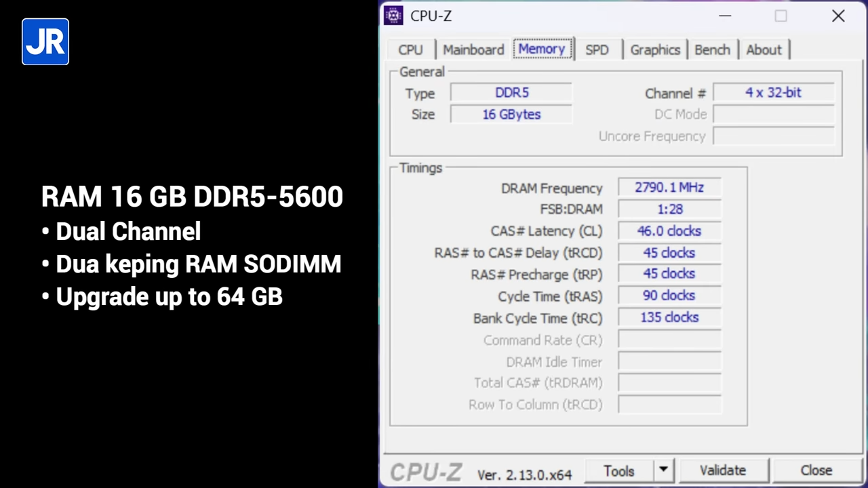Click the Dual Channel bullet text
Viewport: 868px width, 488px height.
[128, 231]
